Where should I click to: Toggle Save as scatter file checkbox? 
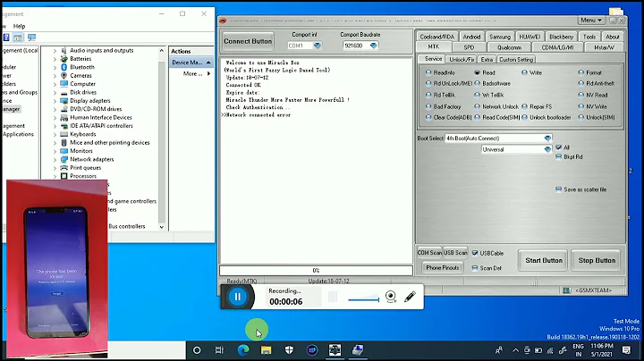558,189
